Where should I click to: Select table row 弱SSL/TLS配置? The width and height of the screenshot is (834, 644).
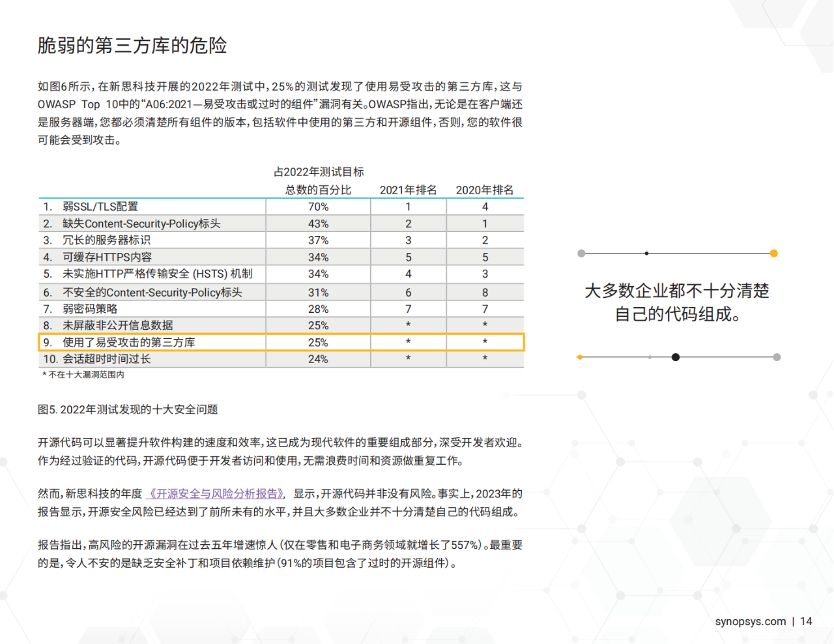(281, 207)
